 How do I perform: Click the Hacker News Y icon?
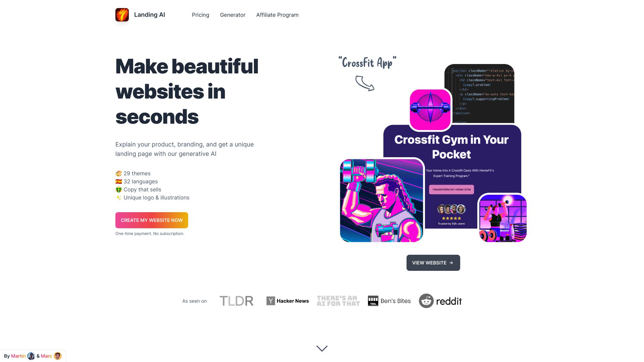[x=270, y=301]
